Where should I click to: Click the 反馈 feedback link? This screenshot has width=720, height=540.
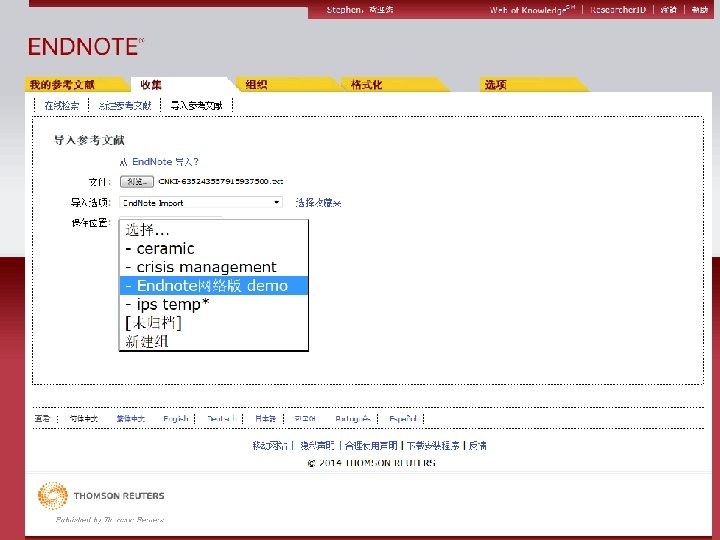[x=478, y=445]
